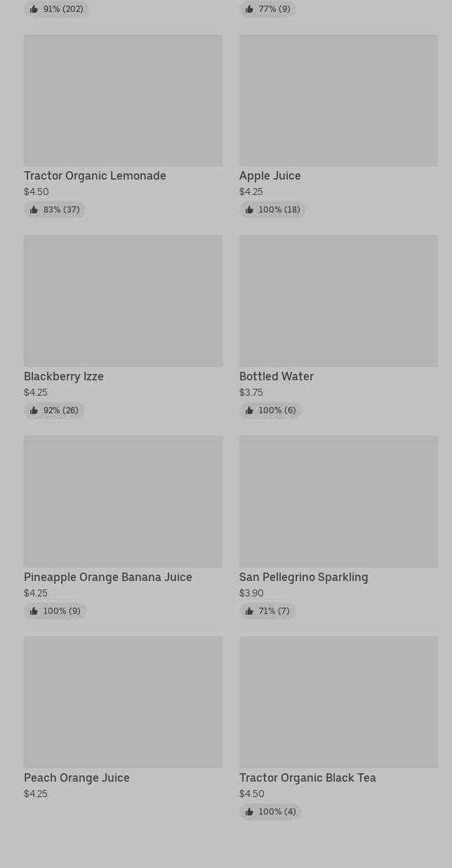Image resolution: width=452 pixels, height=868 pixels.
Task: Open the Bottled Water item photo
Action: tap(338, 301)
